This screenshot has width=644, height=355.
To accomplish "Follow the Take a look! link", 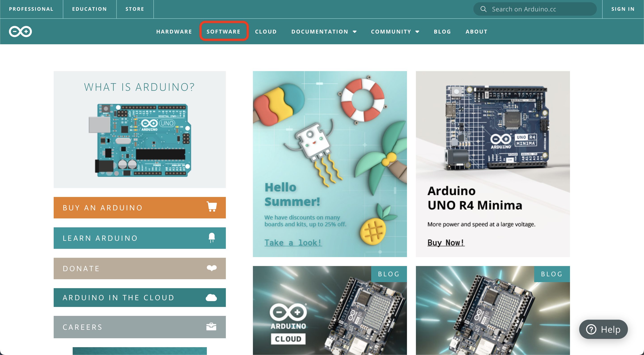I will 293,243.
